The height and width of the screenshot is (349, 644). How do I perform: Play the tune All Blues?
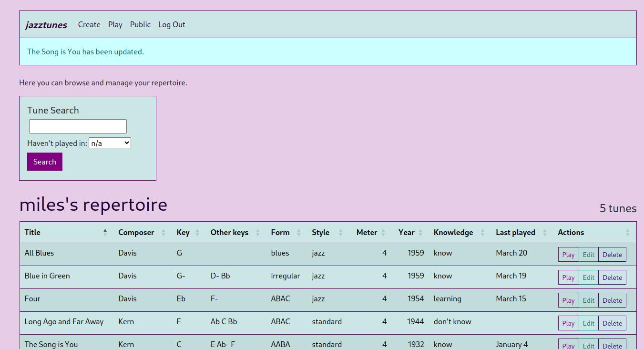pyautogui.click(x=568, y=255)
